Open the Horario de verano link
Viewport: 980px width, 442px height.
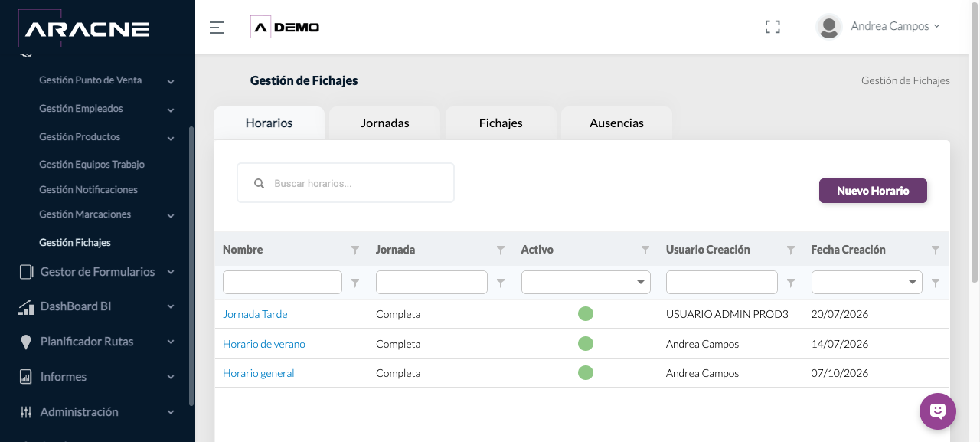point(264,344)
